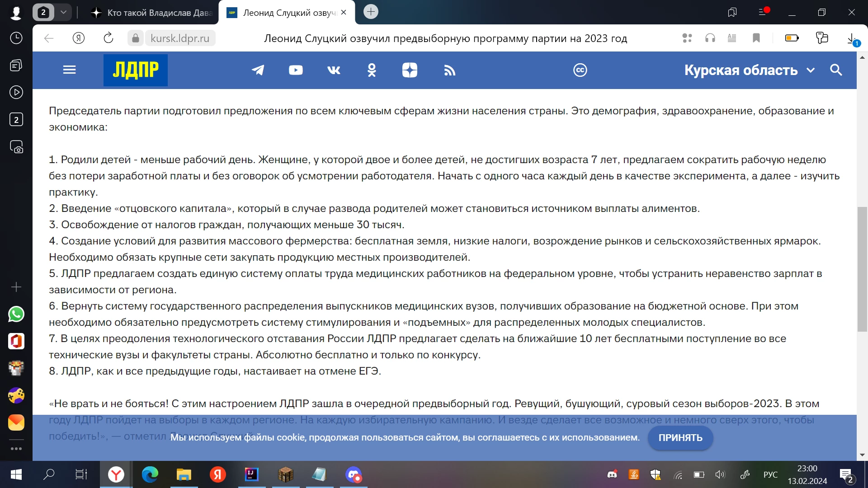Viewport: 868px width, 488px height.
Task: Click the ЛДПР logo
Action: coord(136,70)
